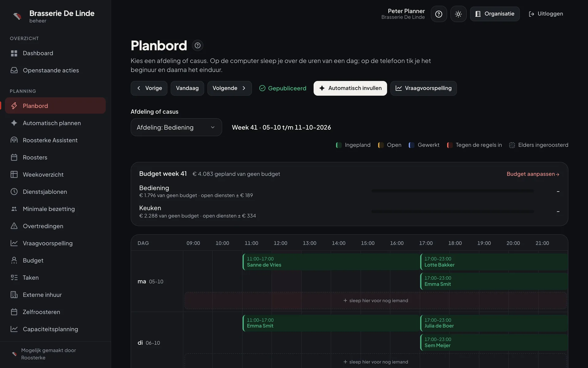Open Dienstsjablonen
Viewport: 588px width, 368px height.
55,192
